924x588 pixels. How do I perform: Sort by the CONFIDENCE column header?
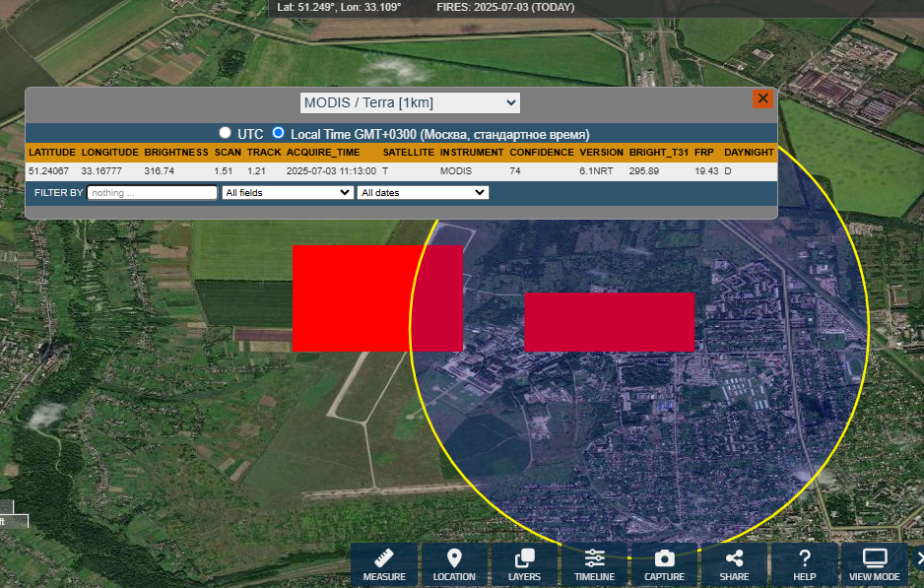pos(542,152)
